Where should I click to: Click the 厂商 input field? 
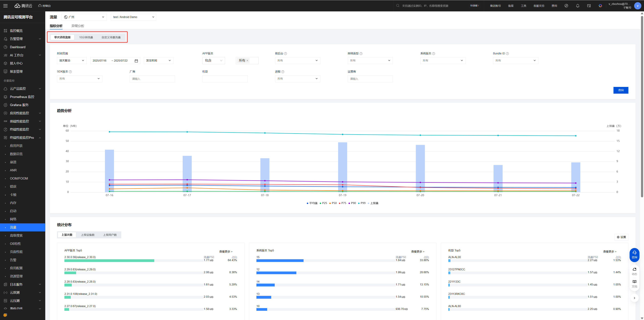pos(152,79)
